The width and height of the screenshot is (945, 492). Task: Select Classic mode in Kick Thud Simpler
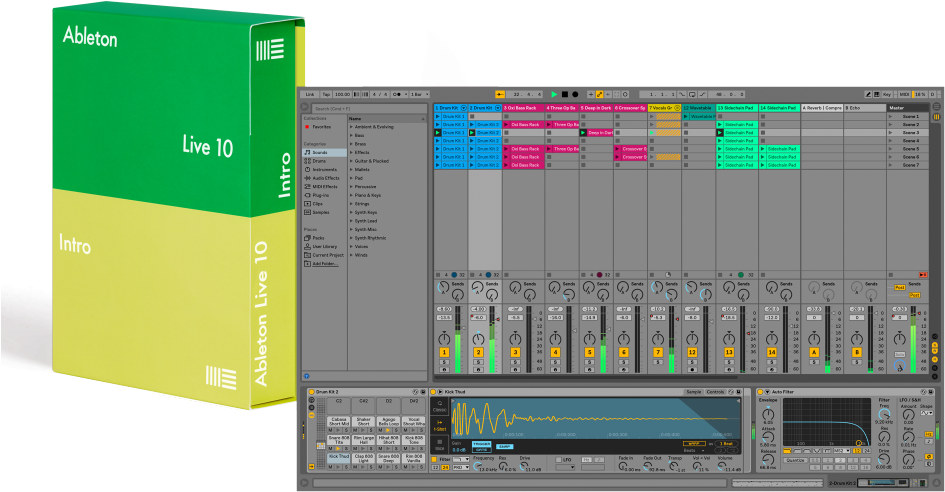click(x=440, y=405)
